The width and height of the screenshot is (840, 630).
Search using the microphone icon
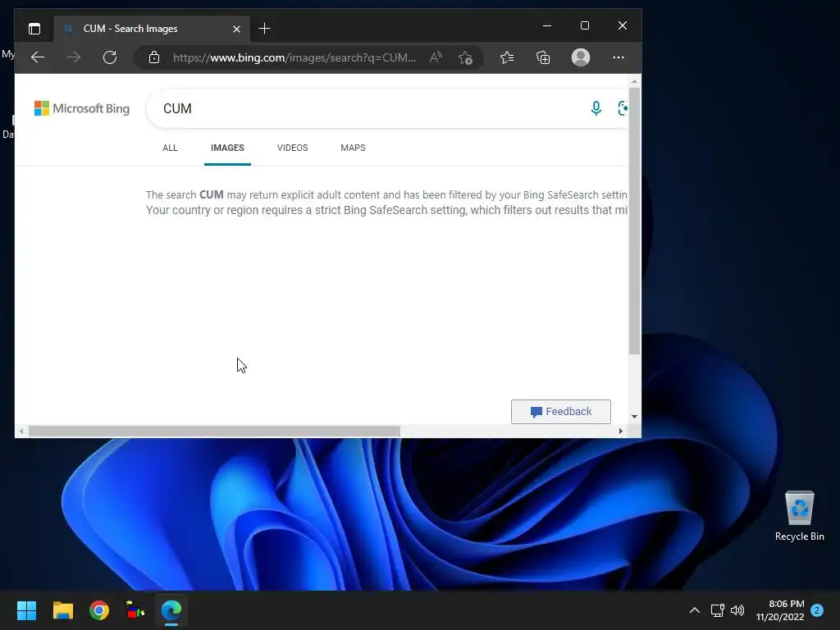pos(596,108)
